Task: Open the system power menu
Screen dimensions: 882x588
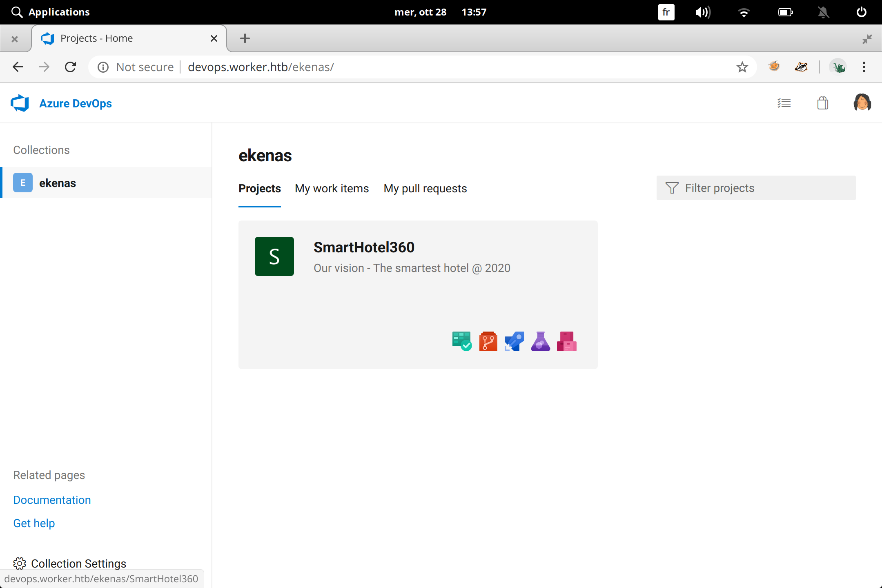Action: pyautogui.click(x=861, y=12)
